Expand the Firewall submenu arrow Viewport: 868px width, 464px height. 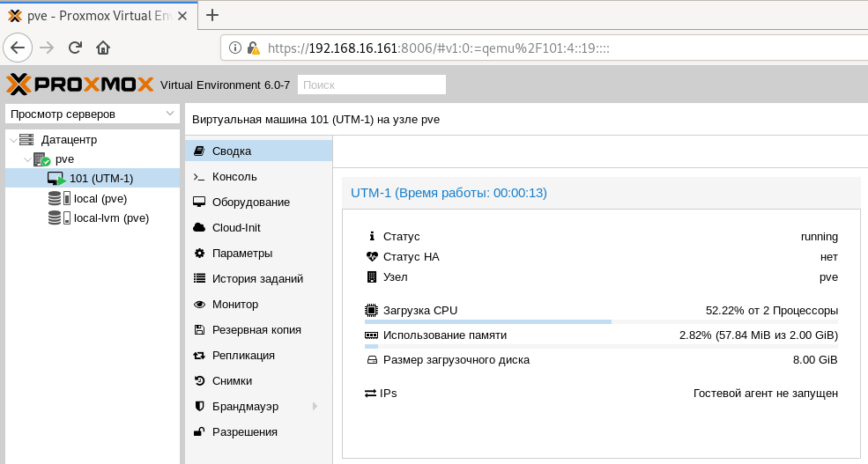click(x=315, y=407)
